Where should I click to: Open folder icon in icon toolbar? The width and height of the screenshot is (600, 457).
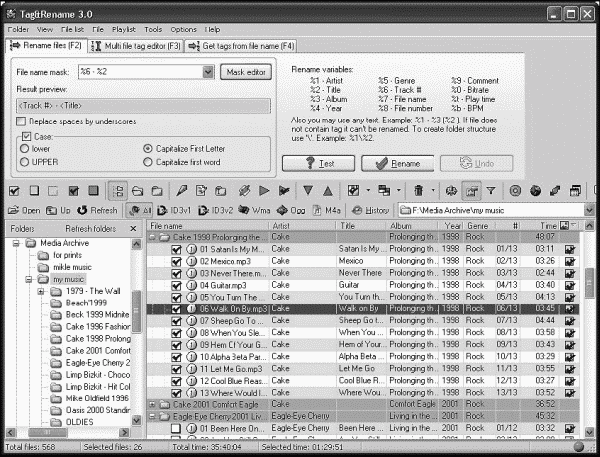(138, 191)
